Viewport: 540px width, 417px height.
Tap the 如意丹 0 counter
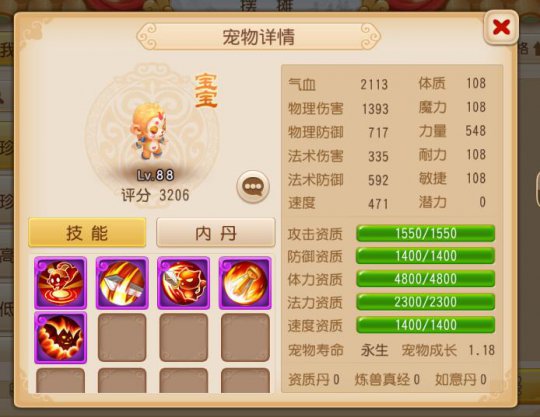(461, 379)
